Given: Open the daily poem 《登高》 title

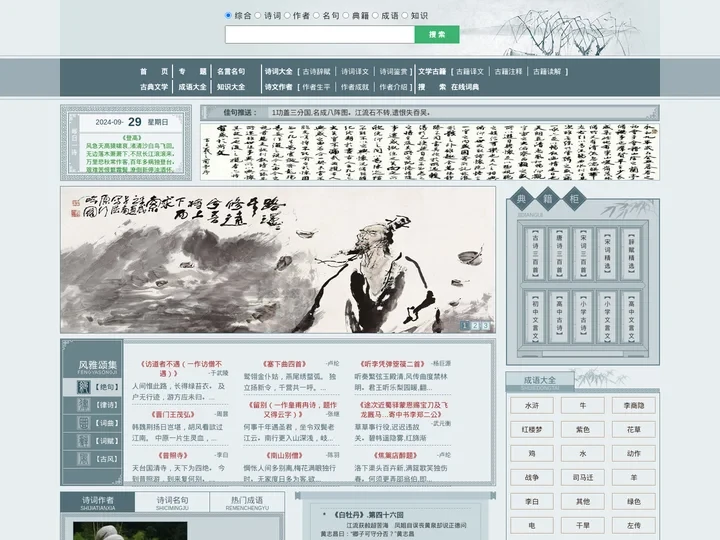Looking at the screenshot, I should (x=132, y=138).
